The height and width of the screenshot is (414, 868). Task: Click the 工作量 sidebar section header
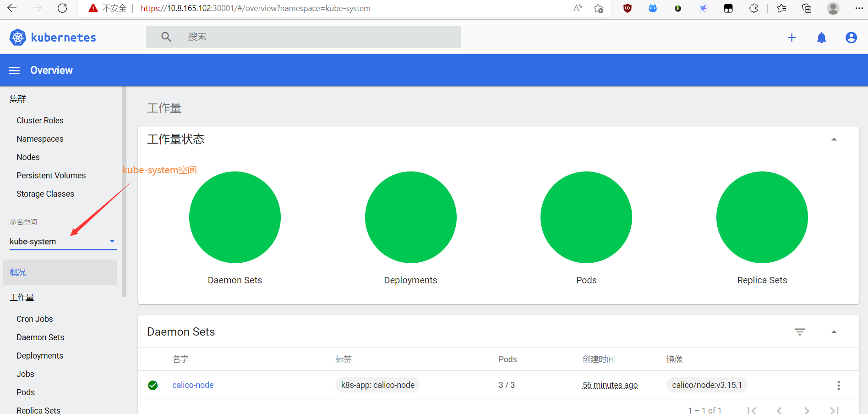[x=22, y=298]
